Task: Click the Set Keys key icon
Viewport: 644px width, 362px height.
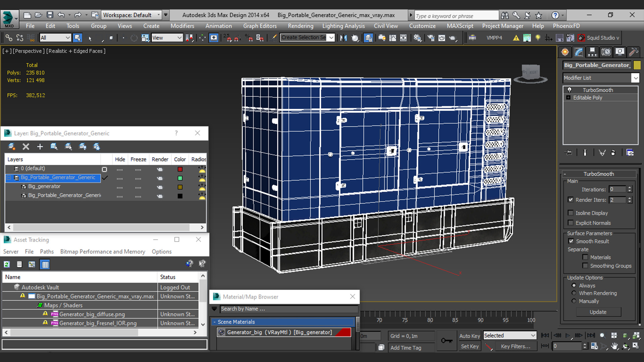Action: click(x=446, y=341)
